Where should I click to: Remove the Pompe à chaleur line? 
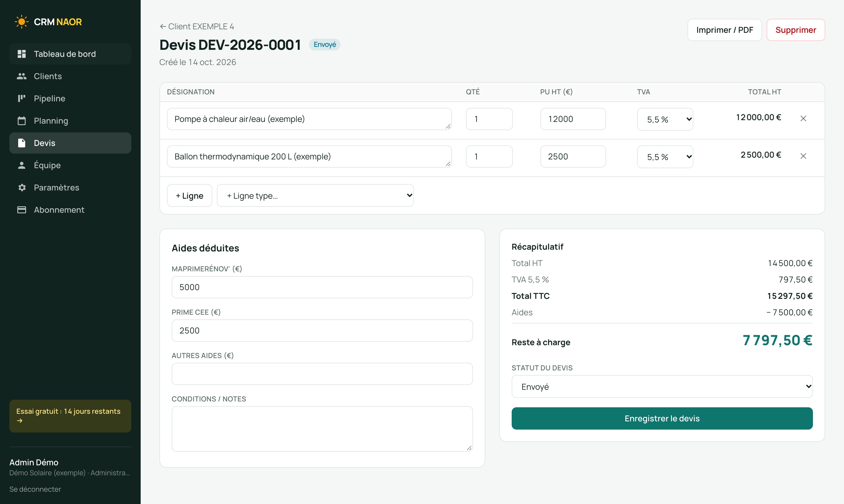(803, 119)
